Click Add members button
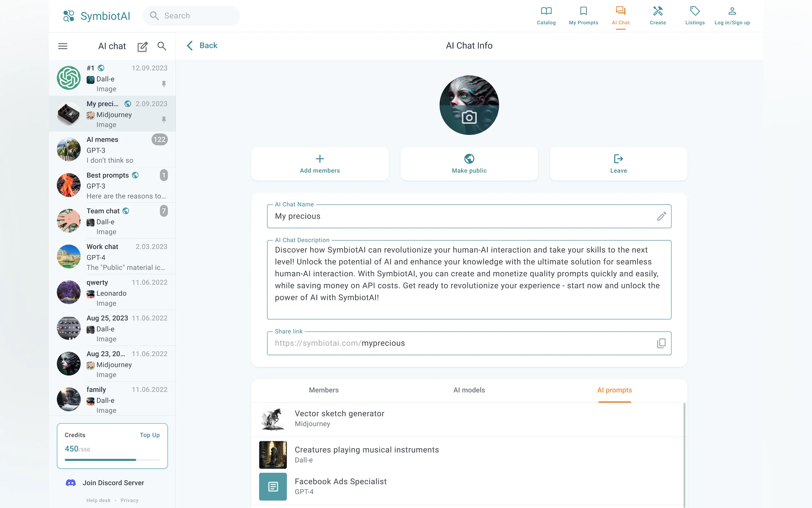Image resolution: width=812 pixels, height=508 pixels. pos(320,163)
